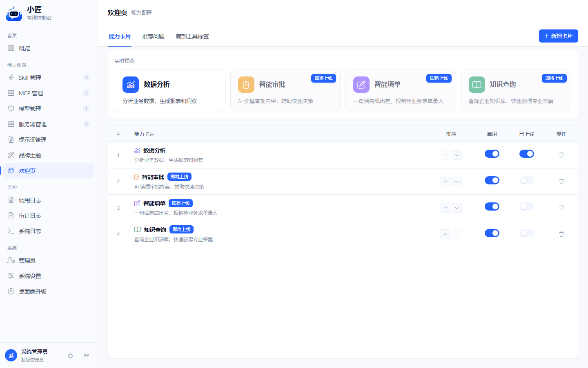This screenshot has height=368, width=588.
Task: Toggle 启用 switch for 知识查询
Action: point(492,233)
